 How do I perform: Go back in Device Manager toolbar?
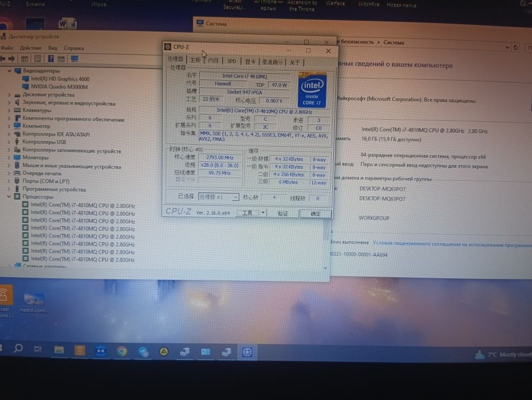click(2, 59)
